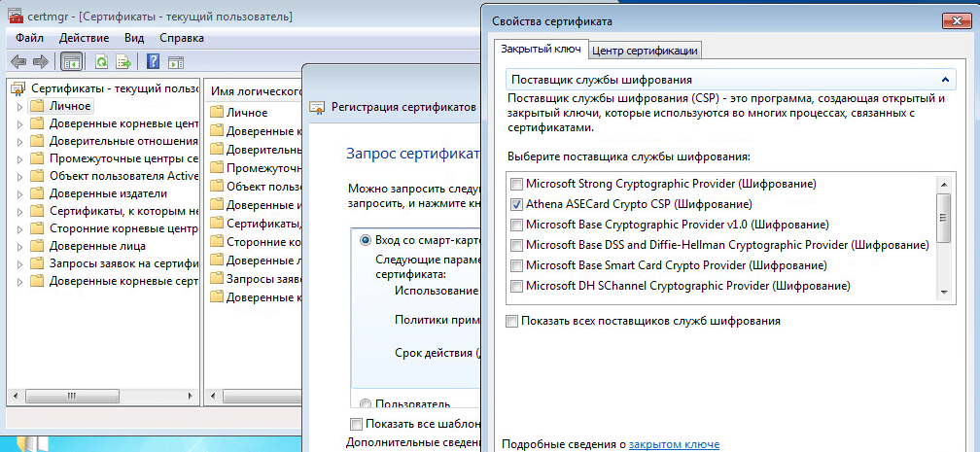980x452 pixels.
Task: Click down arrow of provider list scrollbar
Action: point(944,292)
